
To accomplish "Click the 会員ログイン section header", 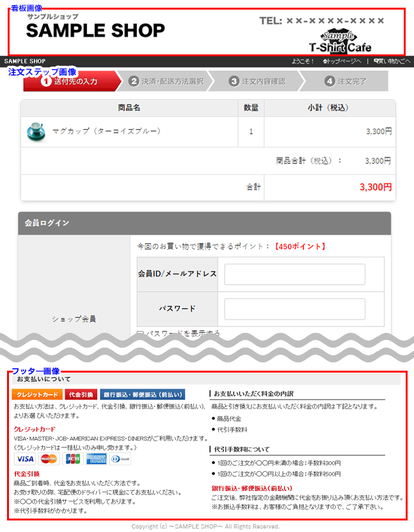I will click(x=205, y=223).
